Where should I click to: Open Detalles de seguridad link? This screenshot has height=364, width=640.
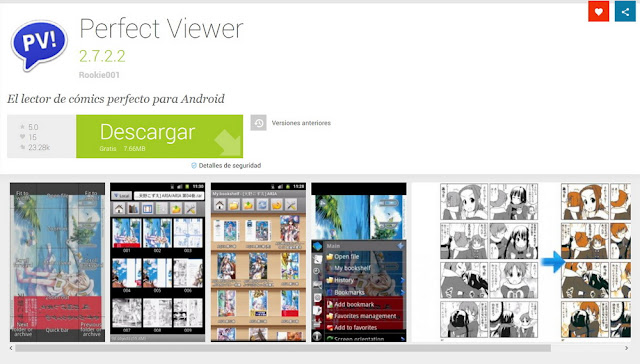tap(230, 165)
